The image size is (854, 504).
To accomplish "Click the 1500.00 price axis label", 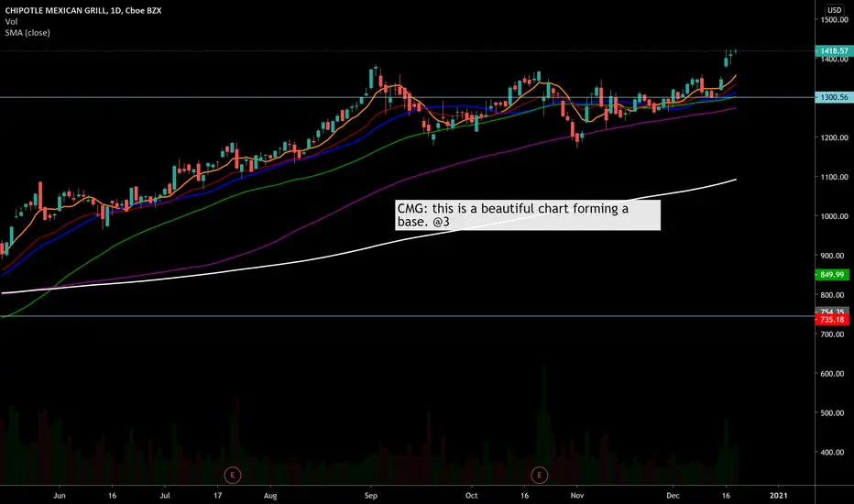I will coord(835,20).
